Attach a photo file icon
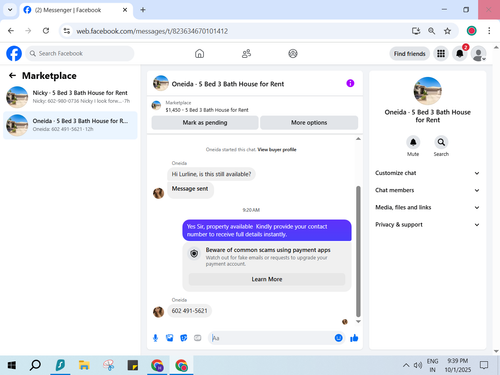 coord(170,338)
